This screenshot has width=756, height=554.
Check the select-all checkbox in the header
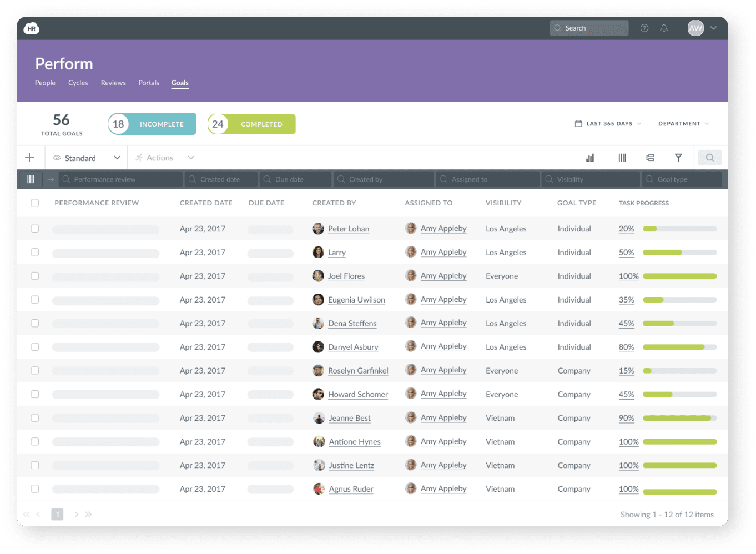[35, 203]
